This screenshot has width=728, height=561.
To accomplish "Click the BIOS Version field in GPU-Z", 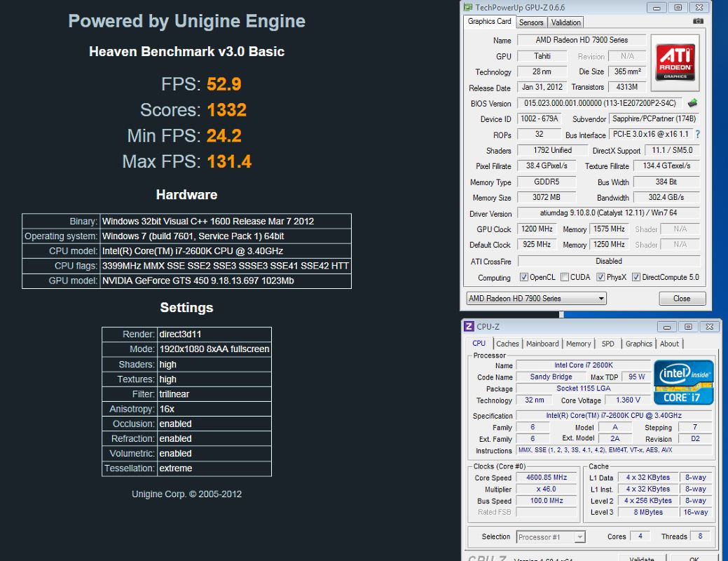I will 600,103.
